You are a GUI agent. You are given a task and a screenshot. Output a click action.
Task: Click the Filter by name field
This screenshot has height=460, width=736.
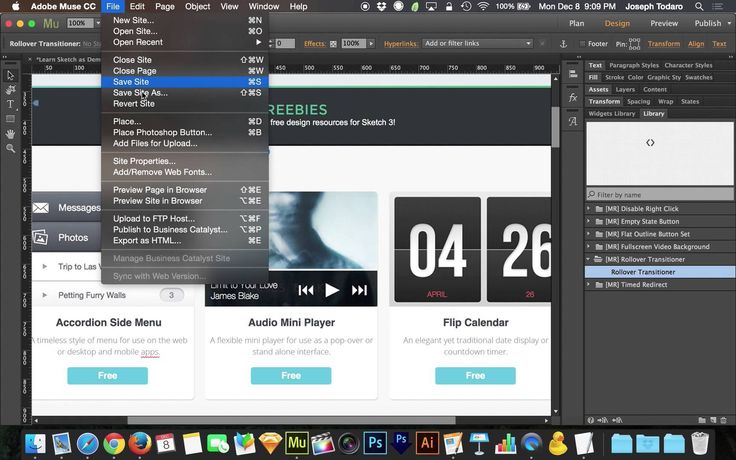pyautogui.click(x=660, y=194)
